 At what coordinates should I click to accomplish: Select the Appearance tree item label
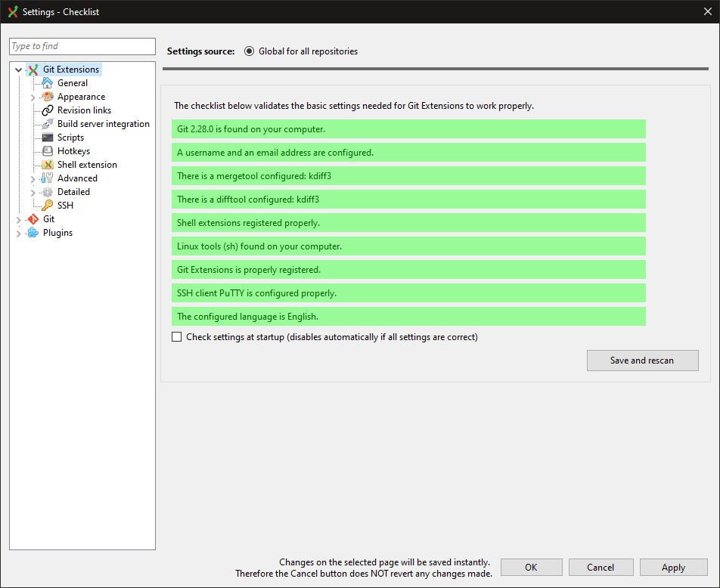point(81,97)
